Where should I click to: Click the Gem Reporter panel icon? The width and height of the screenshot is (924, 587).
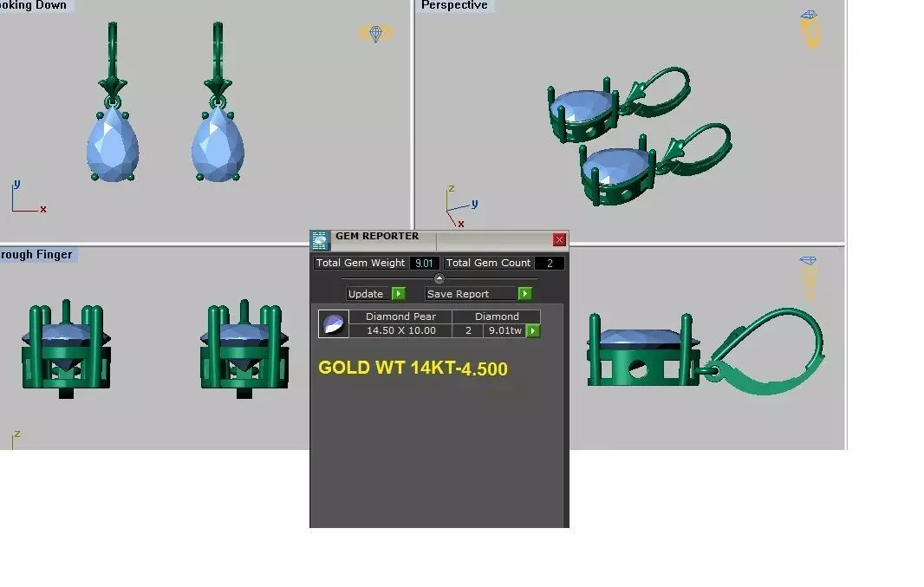tap(320, 240)
